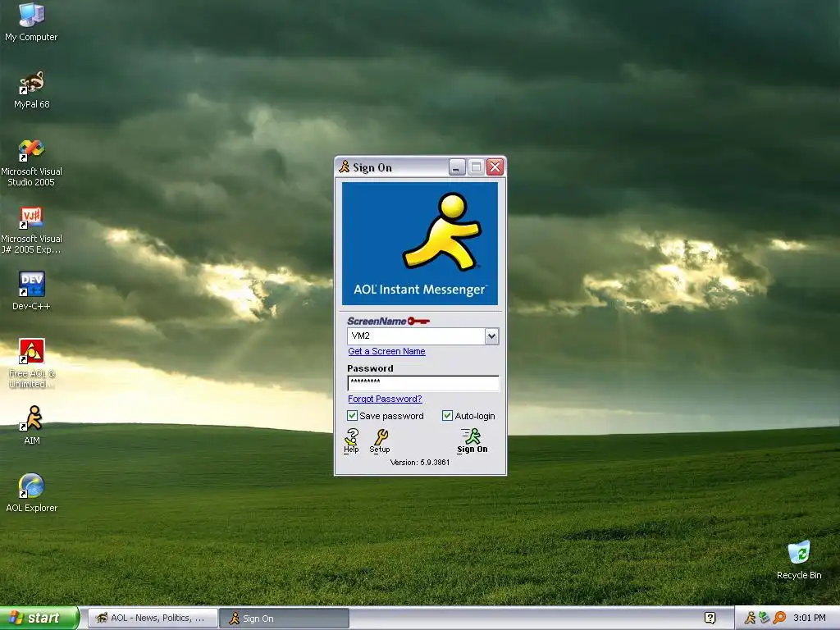The width and height of the screenshot is (840, 630).
Task: Select the Recycle Bin icon
Action: point(799,559)
